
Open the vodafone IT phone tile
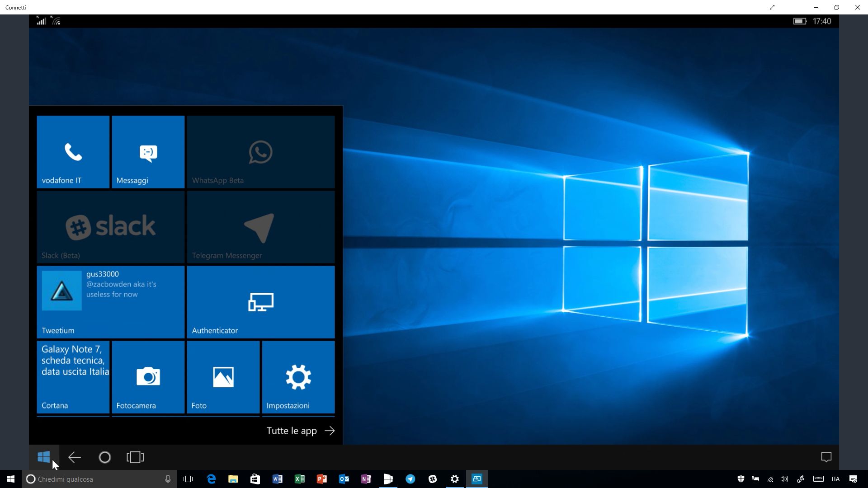pos(73,152)
